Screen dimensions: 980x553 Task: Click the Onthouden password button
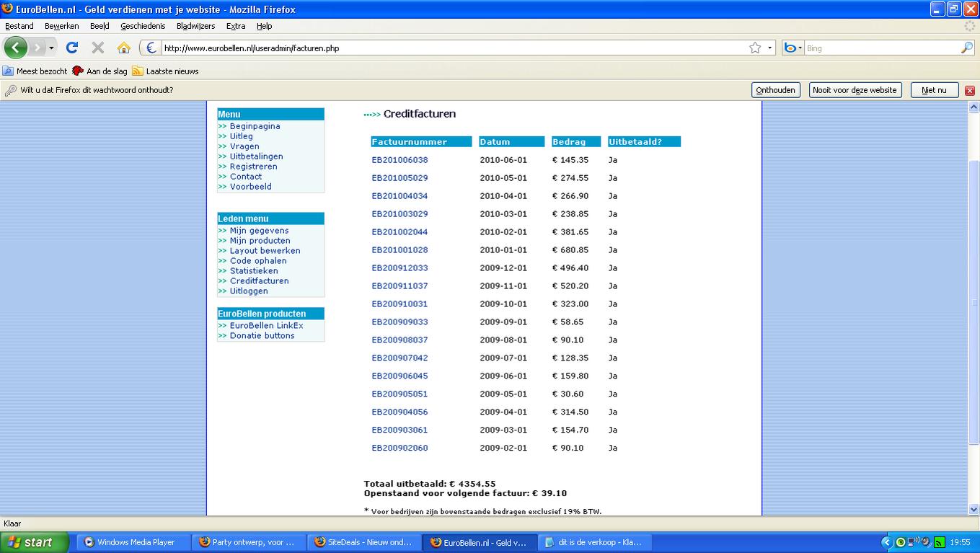776,90
